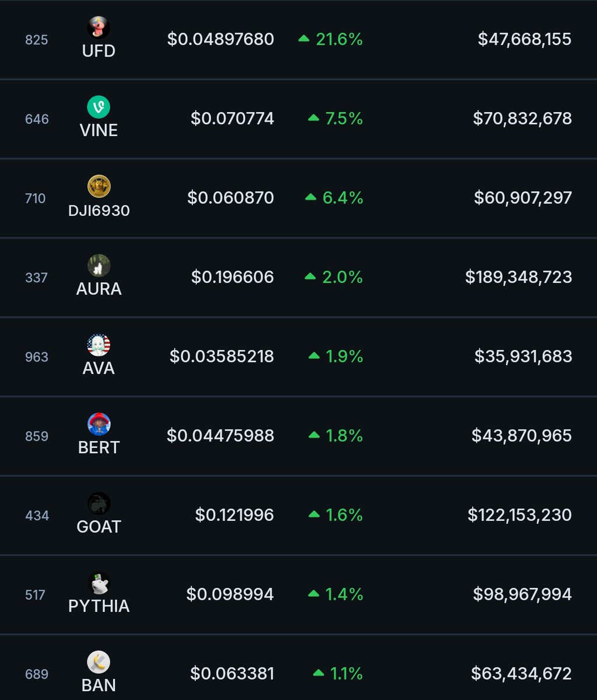
Task: Click the DJI6930 ticker label
Action: pos(99,209)
